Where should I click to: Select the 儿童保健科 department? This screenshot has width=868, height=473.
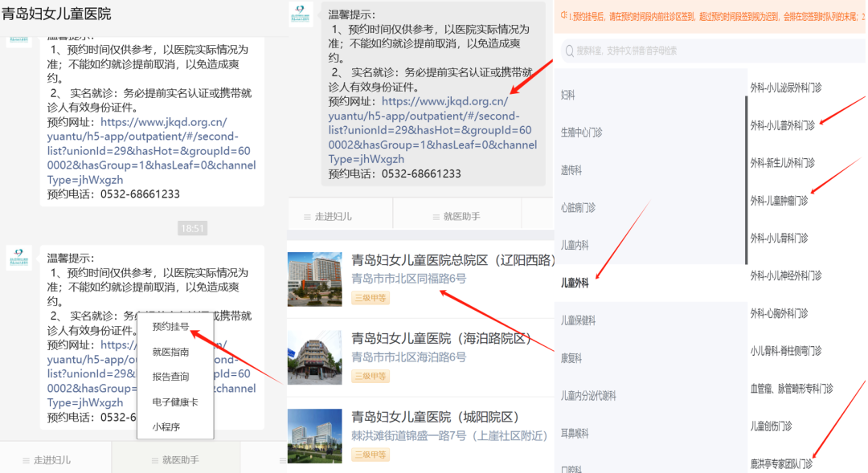pos(578,321)
